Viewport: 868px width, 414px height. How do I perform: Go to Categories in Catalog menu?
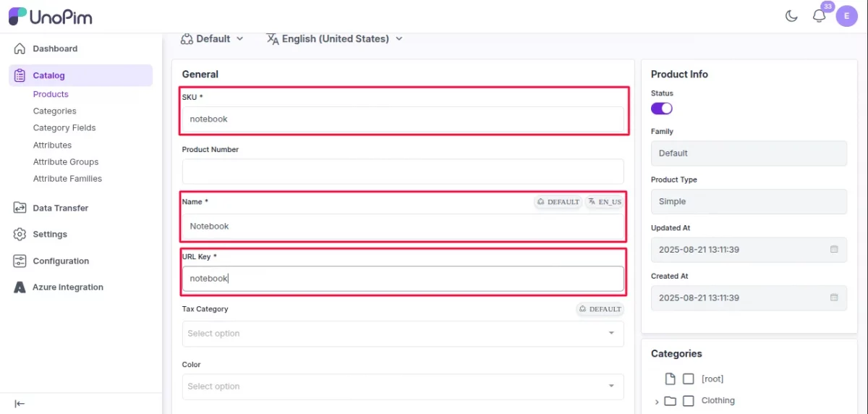54,111
